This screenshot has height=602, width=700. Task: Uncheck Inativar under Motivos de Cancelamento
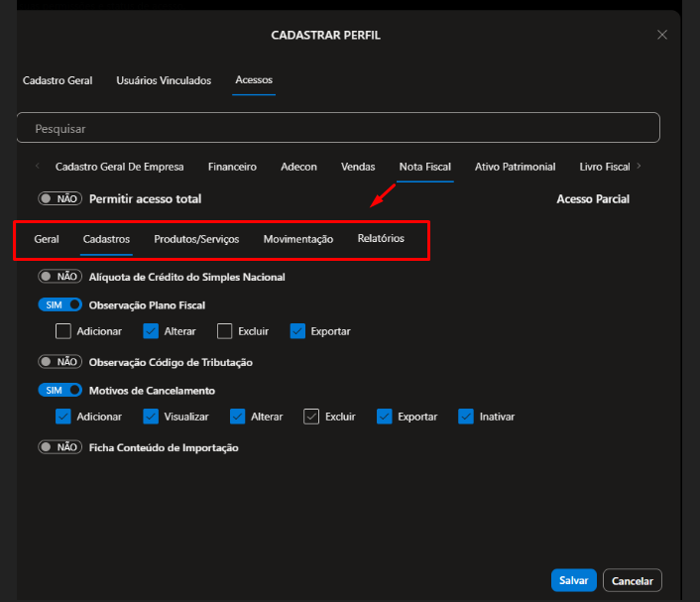466,417
